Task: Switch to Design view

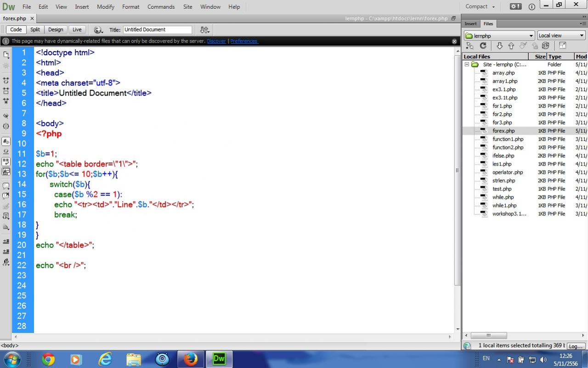Action: (56, 29)
